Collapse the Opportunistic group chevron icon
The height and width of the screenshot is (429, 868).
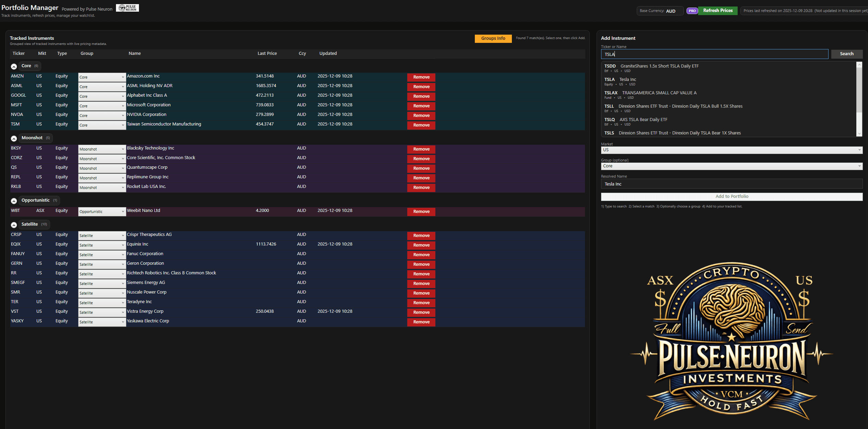tap(14, 201)
